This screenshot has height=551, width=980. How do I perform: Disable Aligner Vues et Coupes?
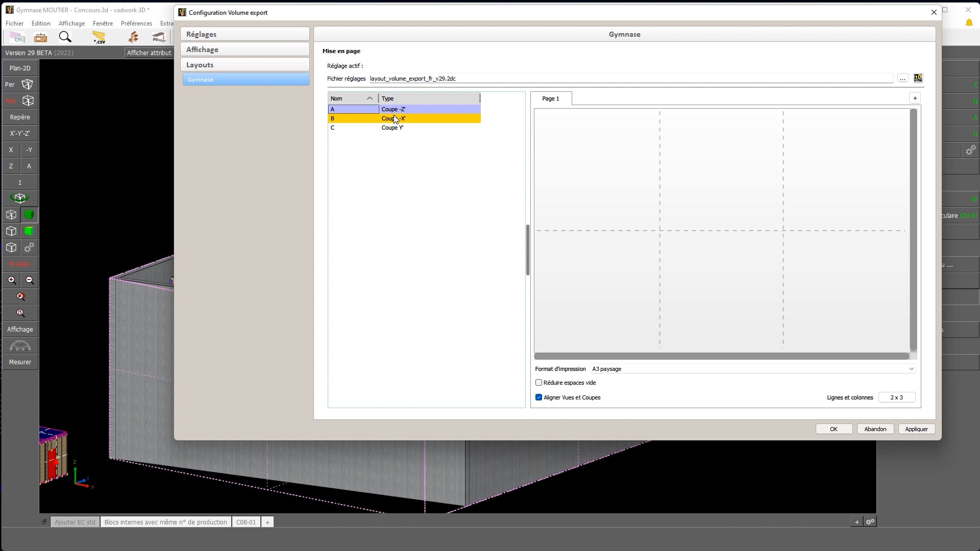(x=540, y=397)
